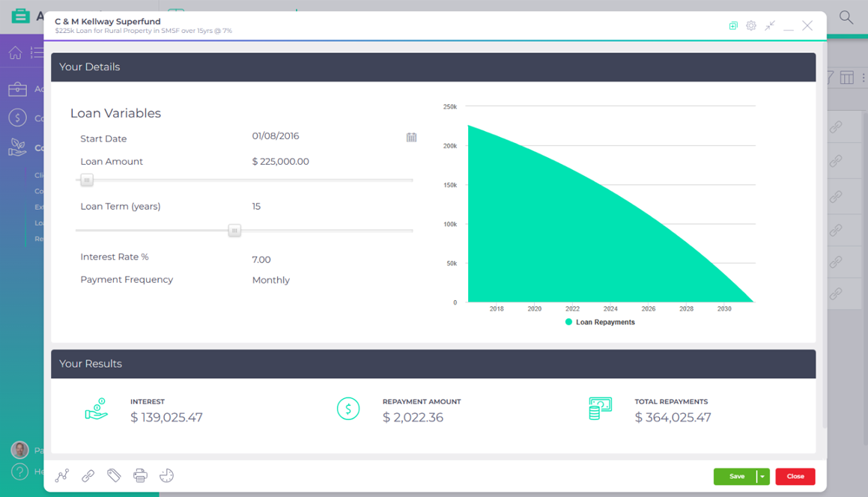The image size is (868, 497).
Task: Open the calendar icon beside Start Date
Action: tap(411, 137)
